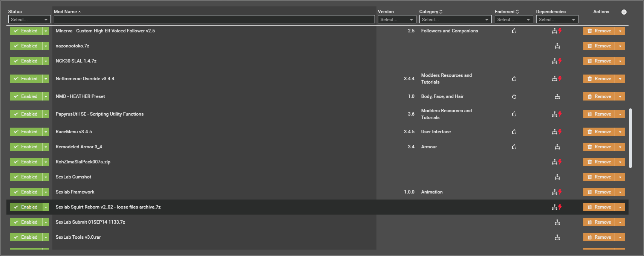Open dependencies icon for NMD - HEATHER Preset
This screenshot has width=644, height=256.
click(x=557, y=96)
